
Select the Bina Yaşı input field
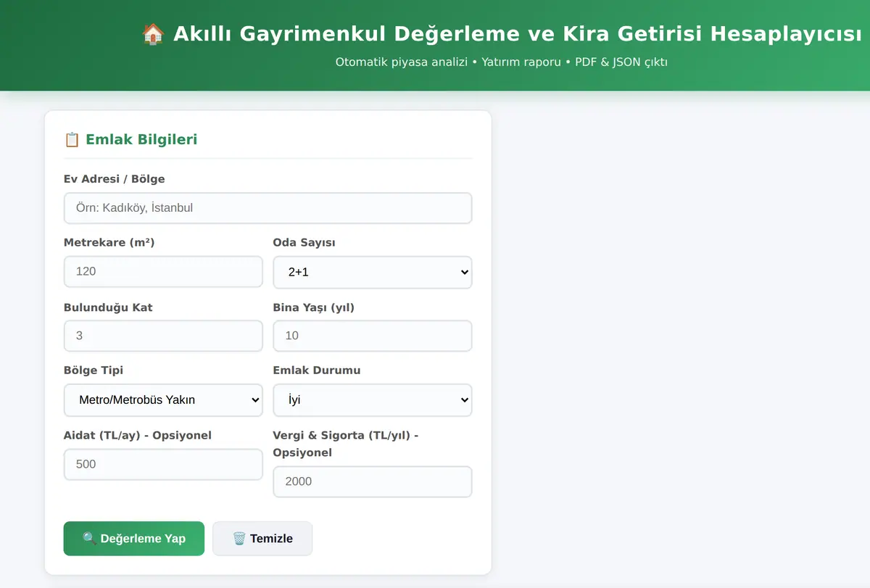tap(373, 336)
